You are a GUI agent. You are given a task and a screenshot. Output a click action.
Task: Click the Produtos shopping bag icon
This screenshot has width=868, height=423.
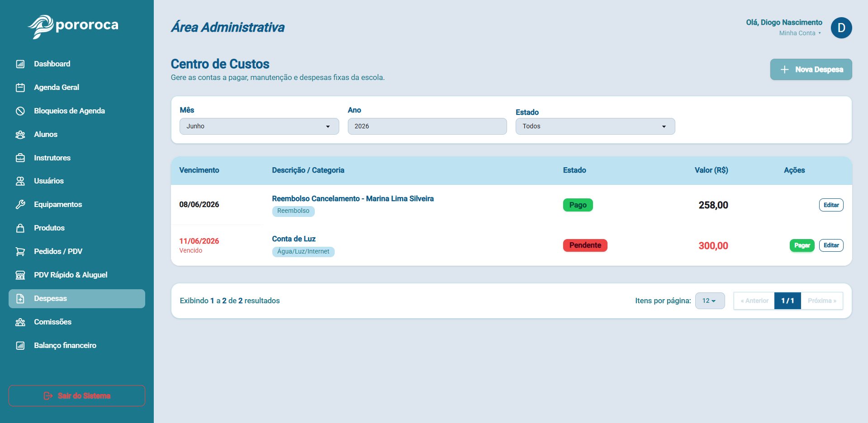pos(20,228)
